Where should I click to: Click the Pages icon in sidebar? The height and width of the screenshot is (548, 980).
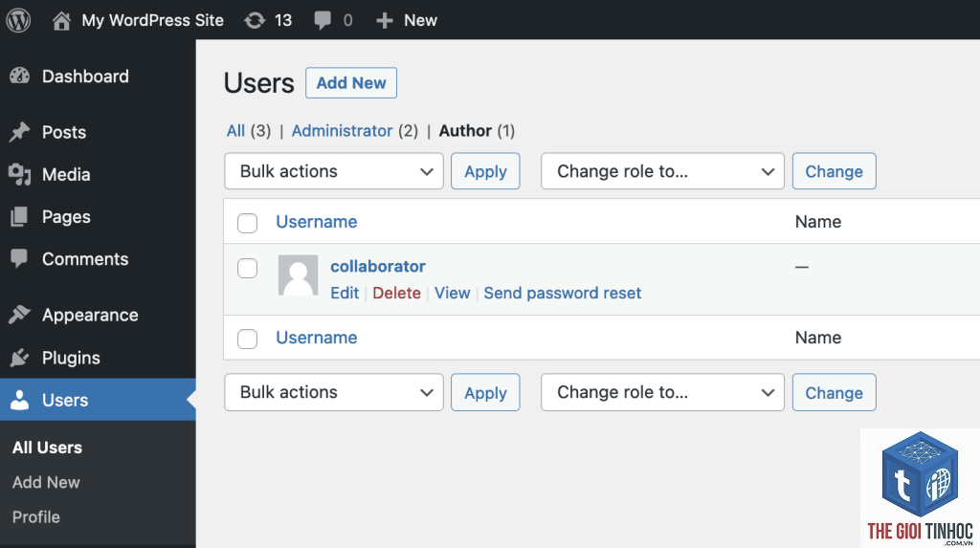(x=19, y=217)
